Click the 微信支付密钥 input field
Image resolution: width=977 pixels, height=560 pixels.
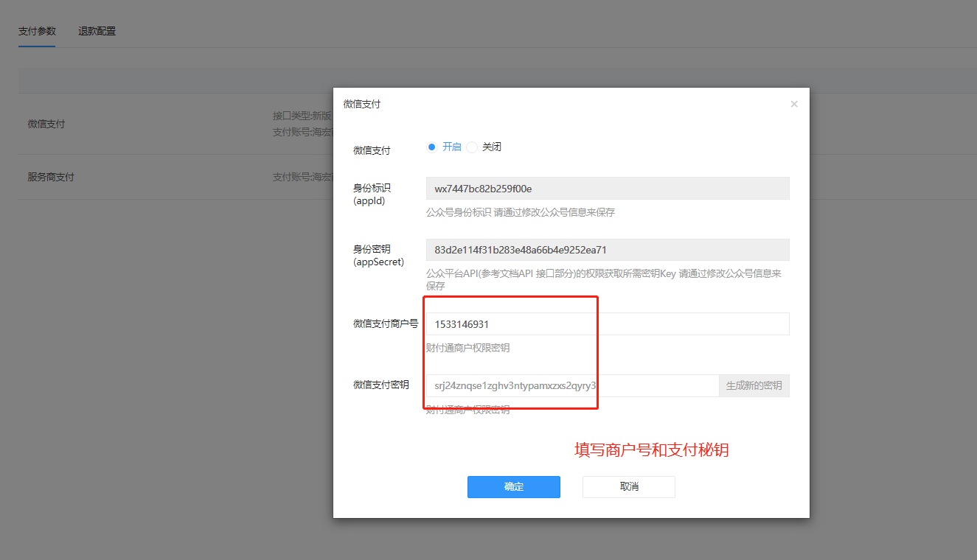tap(572, 385)
